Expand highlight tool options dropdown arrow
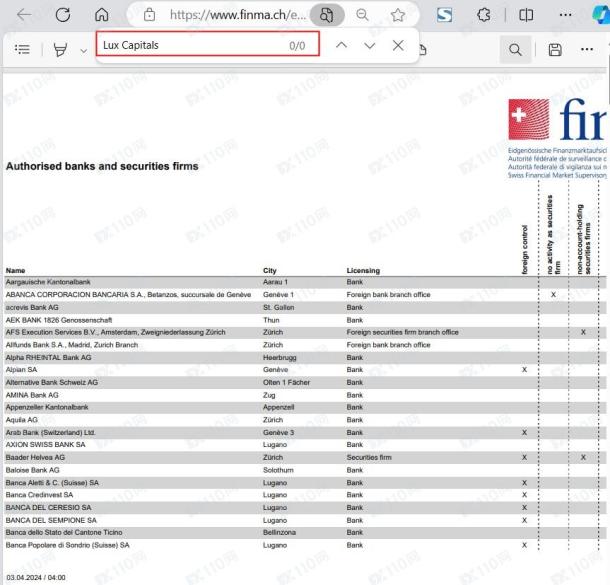The height and width of the screenshot is (585, 610). (x=84, y=51)
